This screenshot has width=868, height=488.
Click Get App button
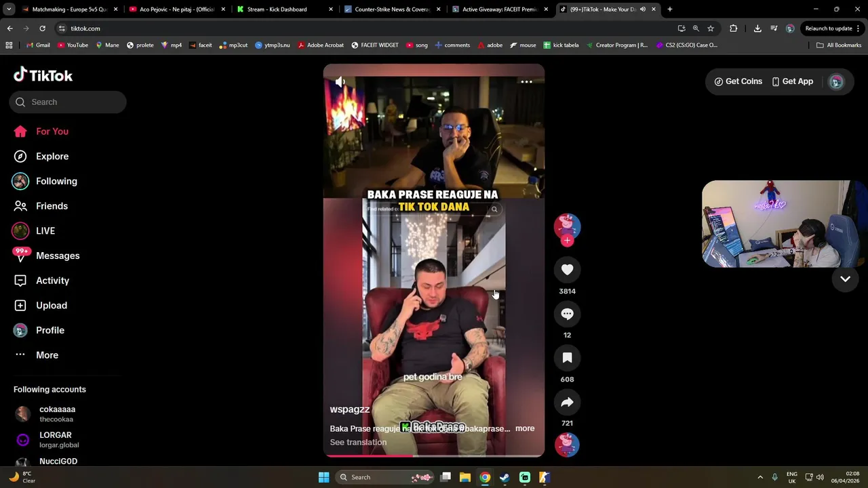(x=792, y=81)
